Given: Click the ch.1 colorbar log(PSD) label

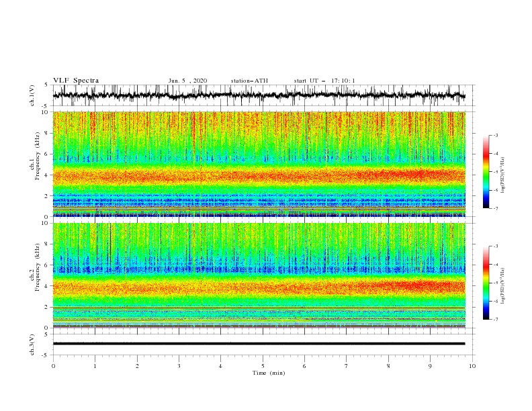Looking at the screenshot, I should pos(503,175).
